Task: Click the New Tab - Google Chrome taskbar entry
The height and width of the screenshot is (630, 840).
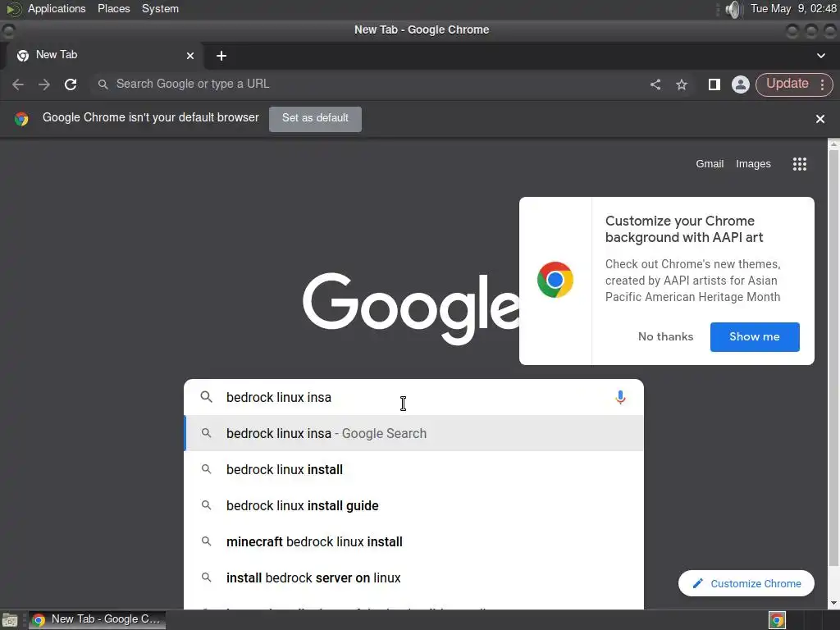Action: (x=97, y=619)
